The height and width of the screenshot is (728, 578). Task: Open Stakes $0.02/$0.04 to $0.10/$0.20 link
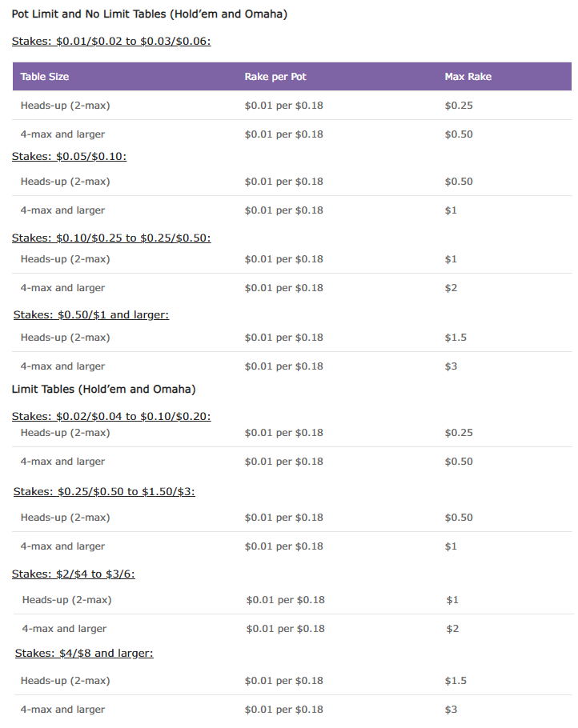click(x=111, y=416)
